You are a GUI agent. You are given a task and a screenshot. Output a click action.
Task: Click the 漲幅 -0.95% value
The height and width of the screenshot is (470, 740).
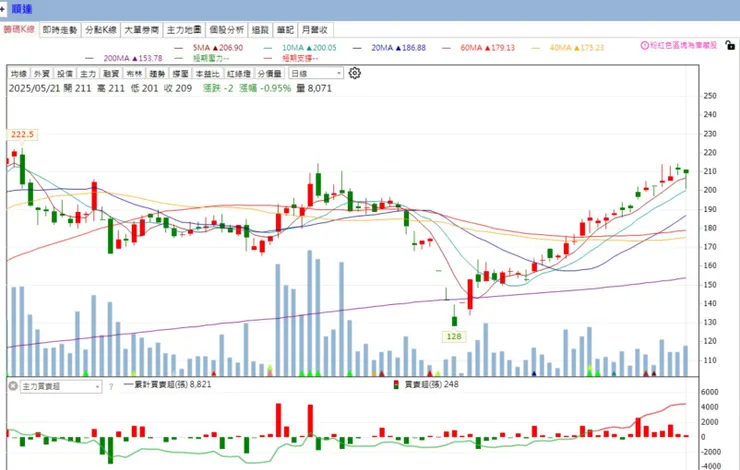click(x=265, y=88)
